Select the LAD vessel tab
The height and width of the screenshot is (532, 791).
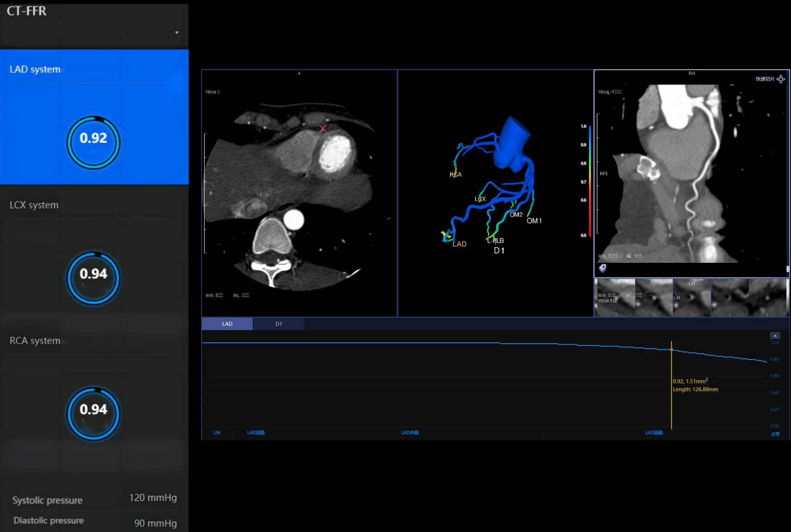(x=227, y=324)
